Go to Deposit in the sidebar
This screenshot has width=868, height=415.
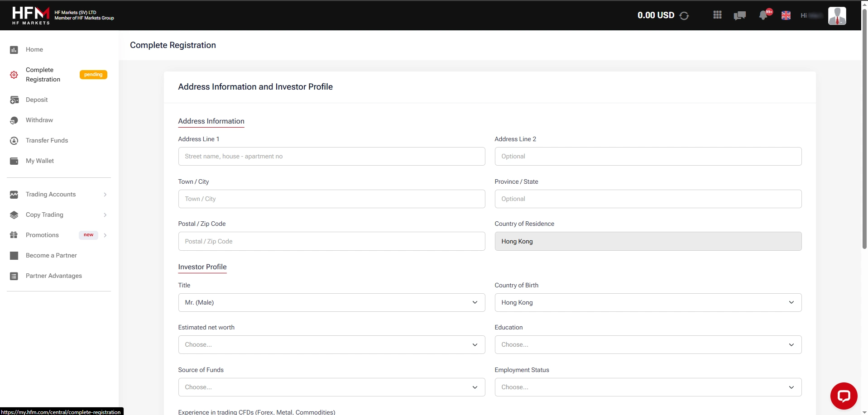37,100
